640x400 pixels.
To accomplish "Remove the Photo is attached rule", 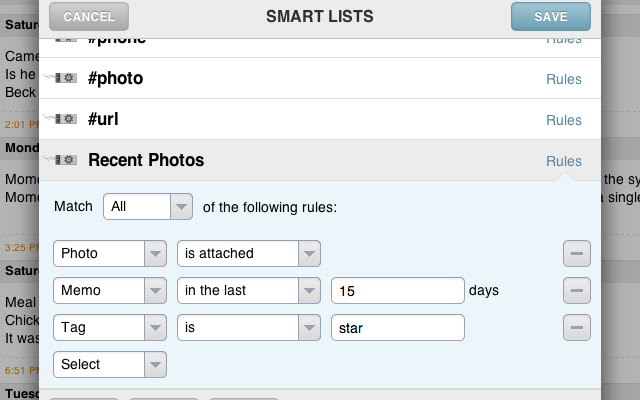I will tap(576, 254).
